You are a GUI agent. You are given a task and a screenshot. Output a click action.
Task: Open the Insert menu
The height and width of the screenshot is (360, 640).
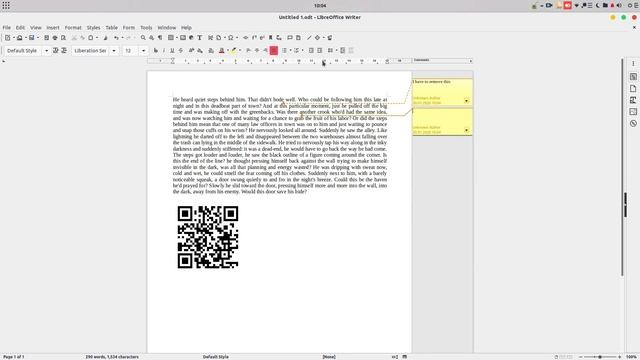53,28
